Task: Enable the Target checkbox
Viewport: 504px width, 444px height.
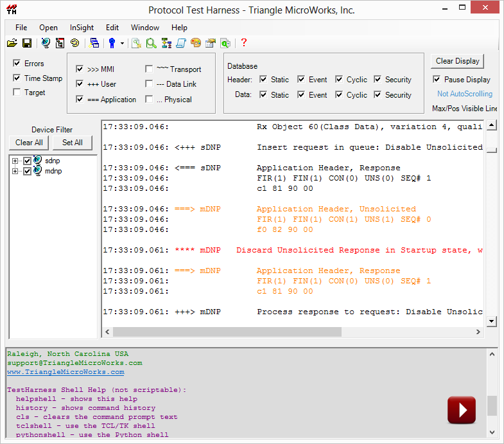Action: pos(17,92)
